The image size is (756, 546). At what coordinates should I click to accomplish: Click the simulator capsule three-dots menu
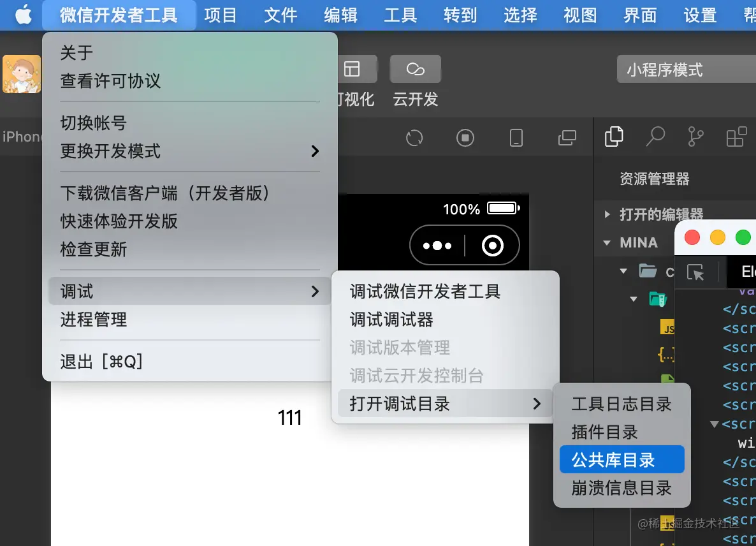[x=437, y=246]
